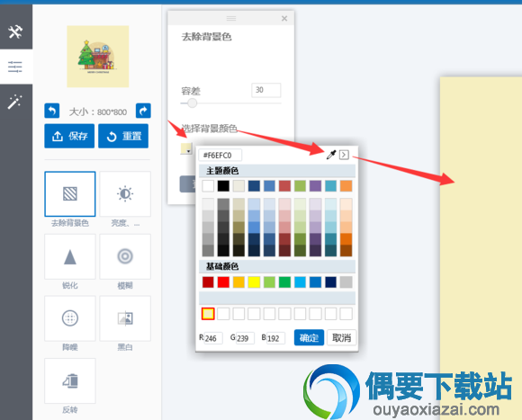Select the recent cream color swatch

point(208,314)
